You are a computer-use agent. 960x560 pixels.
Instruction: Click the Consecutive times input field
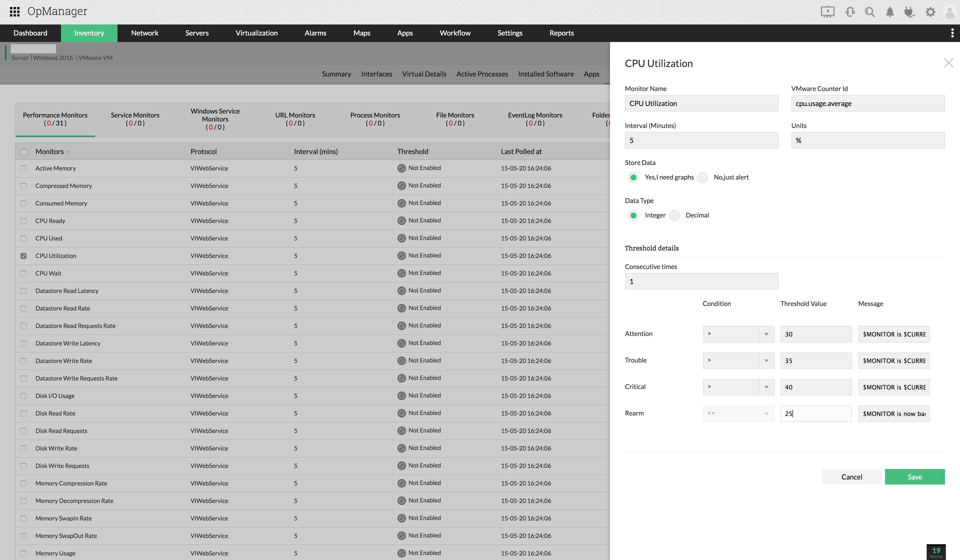coord(701,281)
